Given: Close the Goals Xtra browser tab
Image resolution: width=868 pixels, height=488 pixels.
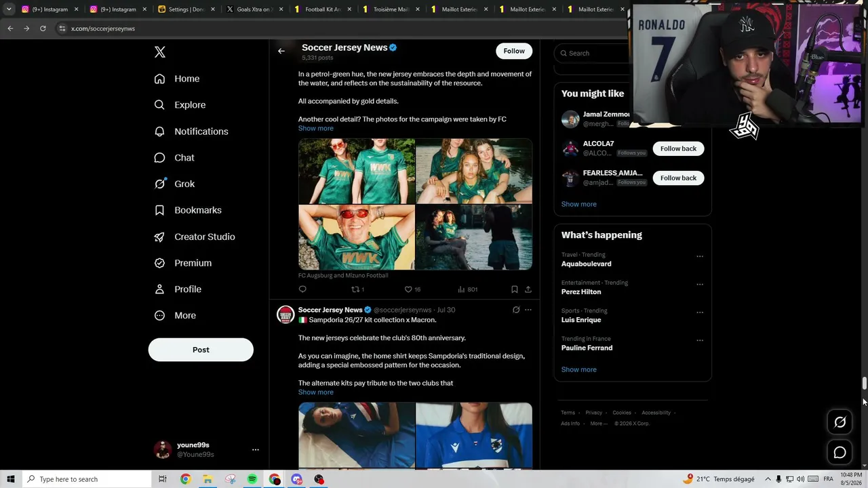Looking at the screenshot, I should tap(281, 9).
